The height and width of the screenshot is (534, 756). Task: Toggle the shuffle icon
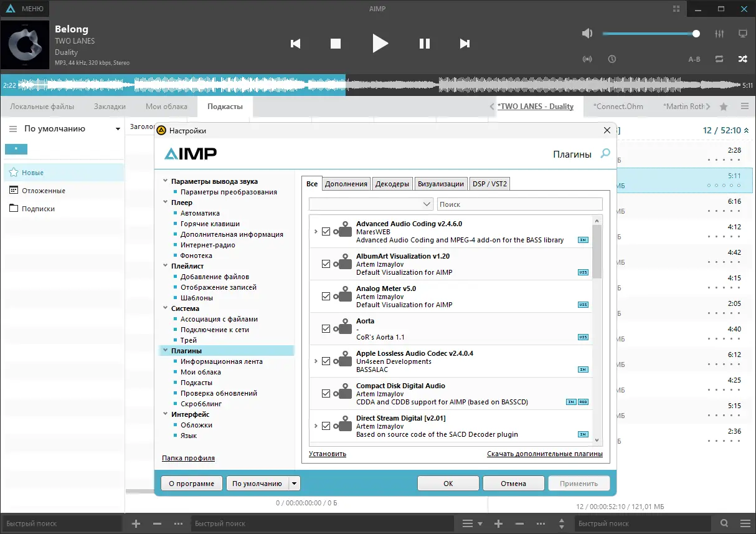pyautogui.click(x=742, y=59)
